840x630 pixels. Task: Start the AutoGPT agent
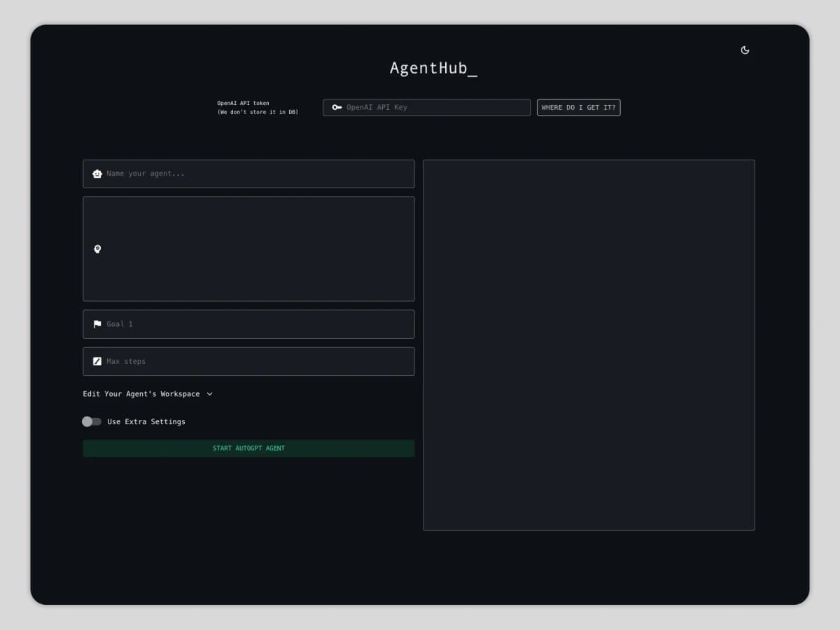[x=248, y=448]
